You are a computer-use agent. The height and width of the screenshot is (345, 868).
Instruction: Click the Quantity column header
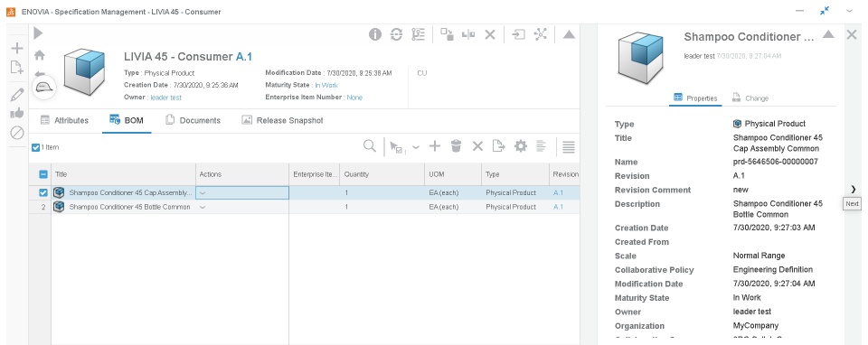pyautogui.click(x=382, y=174)
